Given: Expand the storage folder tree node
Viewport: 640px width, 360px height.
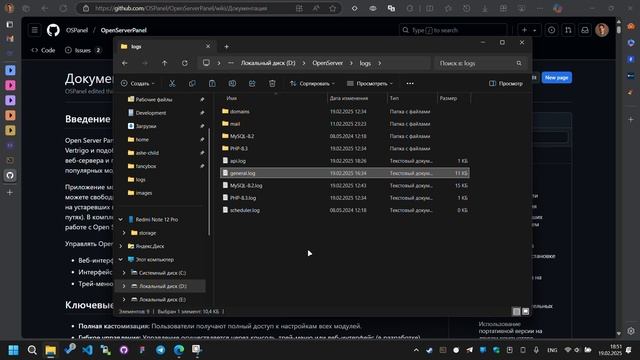Looking at the screenshot, I should coord(124,233).
